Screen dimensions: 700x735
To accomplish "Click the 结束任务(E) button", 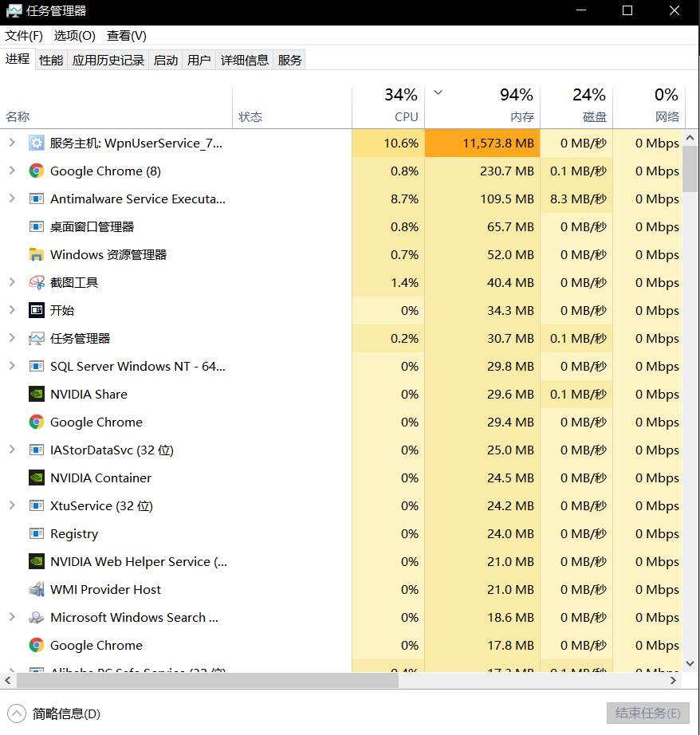I will 648,713.
